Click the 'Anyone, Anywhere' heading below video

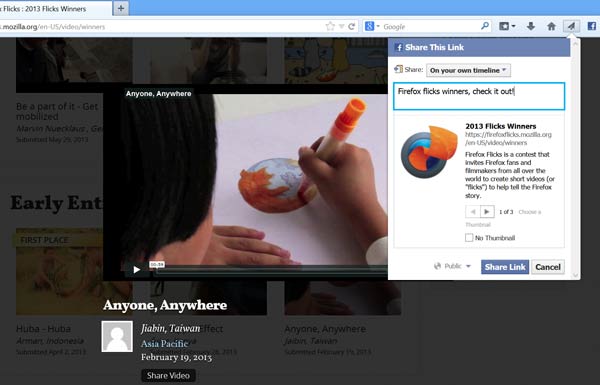[x=165, y=305]
